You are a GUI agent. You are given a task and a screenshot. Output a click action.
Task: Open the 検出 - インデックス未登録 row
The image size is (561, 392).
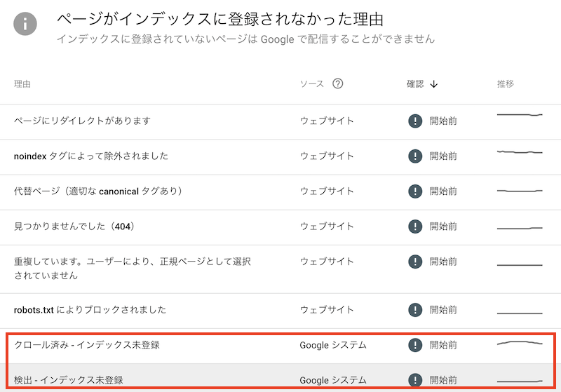pyautogui.click(x=72, y=380)
